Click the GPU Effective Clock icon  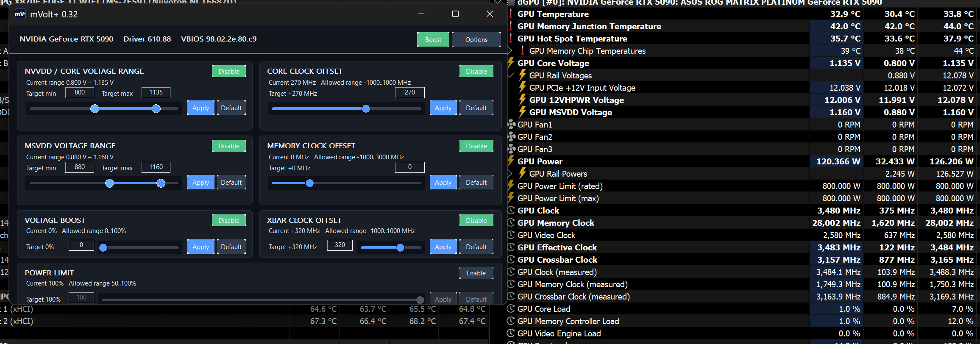coord(511,247)
